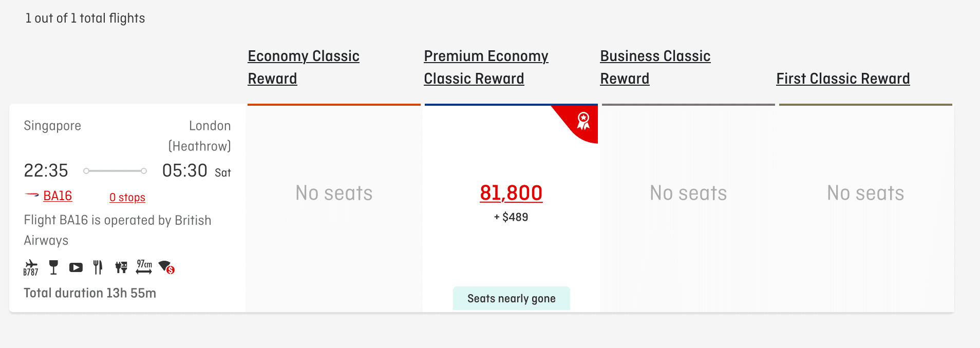The height and width of the screenshot is (348, 980).
Task: Click the First class No seats cell
Action: [x=865, y=194]
